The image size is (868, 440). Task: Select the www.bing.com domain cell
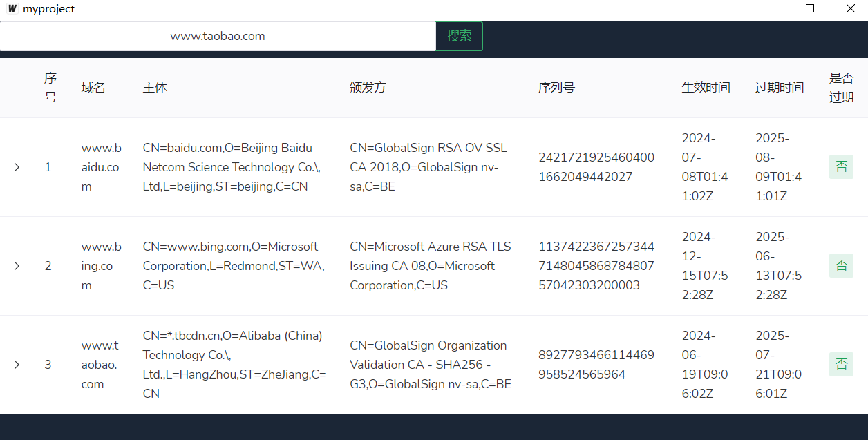[x=101, y=266]
